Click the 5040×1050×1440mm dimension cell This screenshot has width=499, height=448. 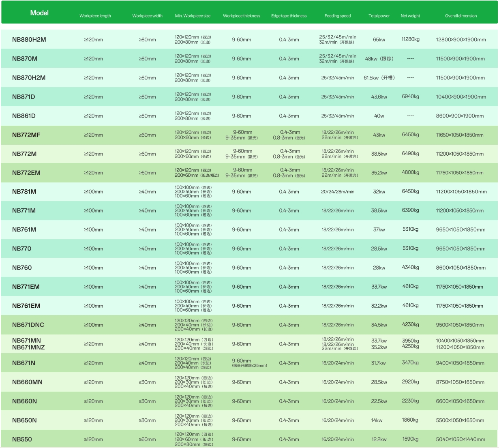point(460,439)
